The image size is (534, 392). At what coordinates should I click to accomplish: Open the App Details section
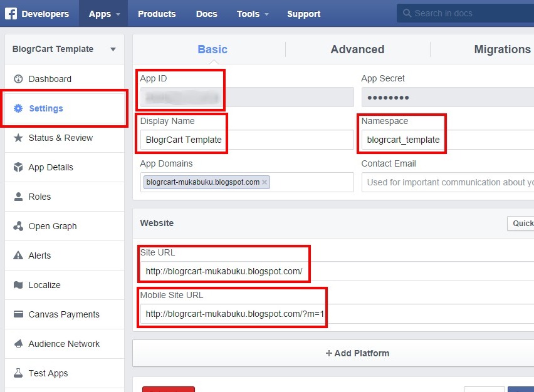click(65, 167)
